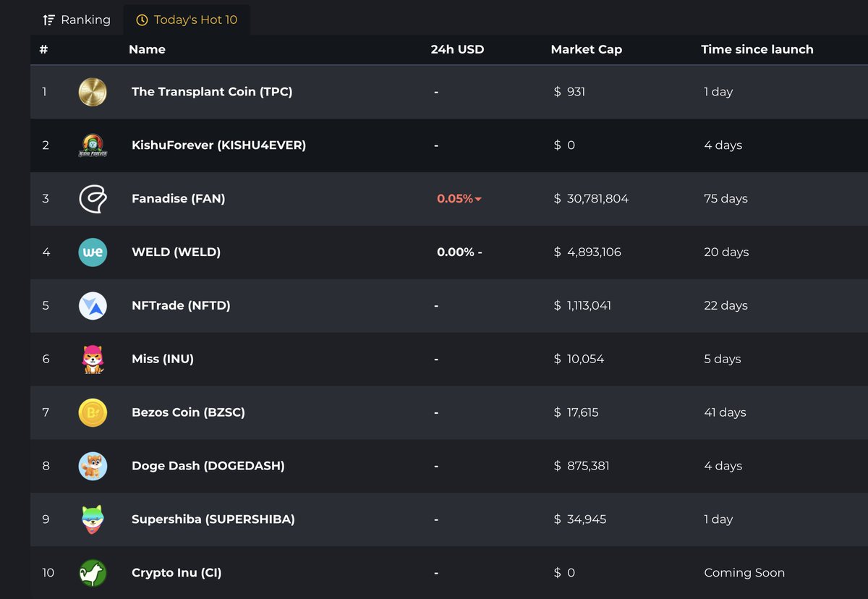868x599 pixels.
Task: Click Supershiba's 1 day launch time
Action: [x=718, y=519]
